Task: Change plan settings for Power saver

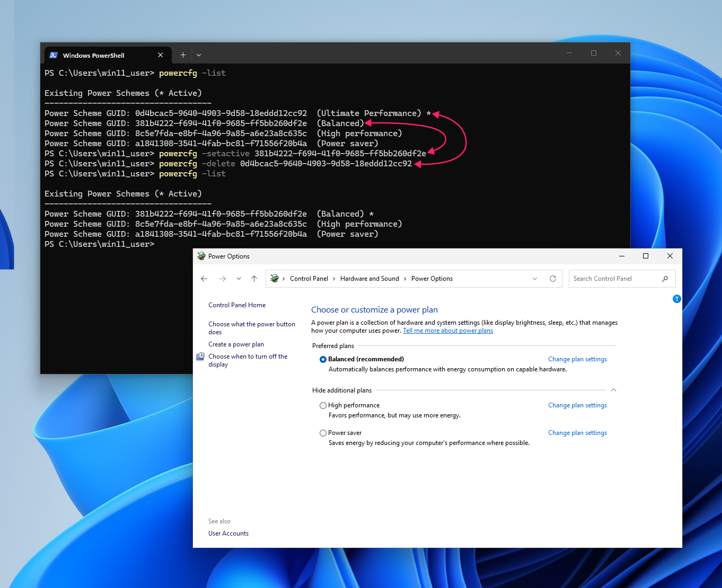Action: [577, 433]
